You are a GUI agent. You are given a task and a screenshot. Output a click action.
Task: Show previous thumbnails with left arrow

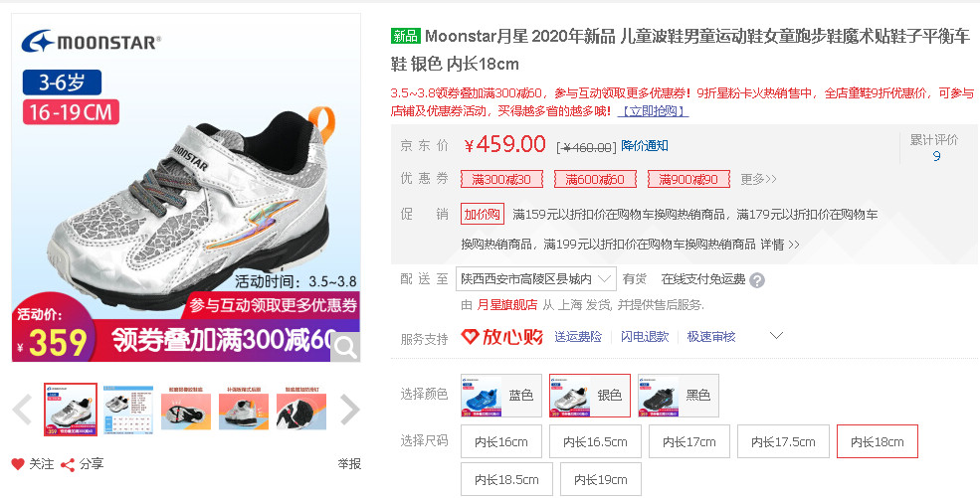click(x=23, y=410)
